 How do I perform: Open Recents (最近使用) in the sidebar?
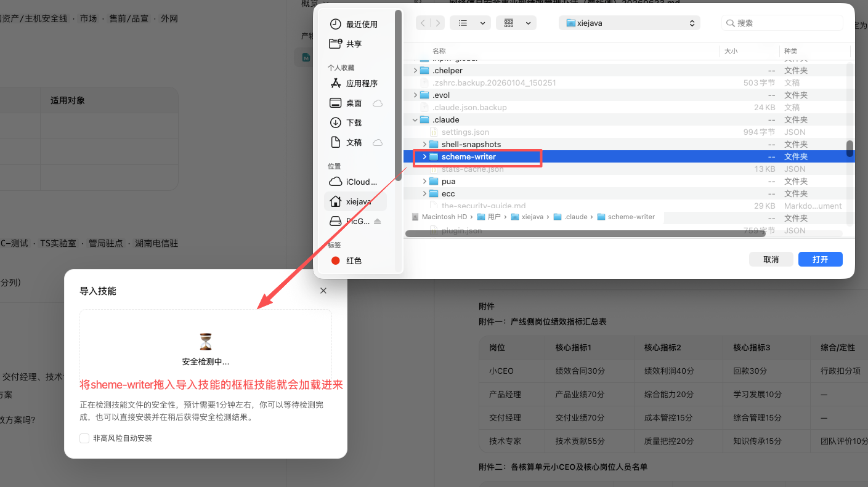(354, 24)
